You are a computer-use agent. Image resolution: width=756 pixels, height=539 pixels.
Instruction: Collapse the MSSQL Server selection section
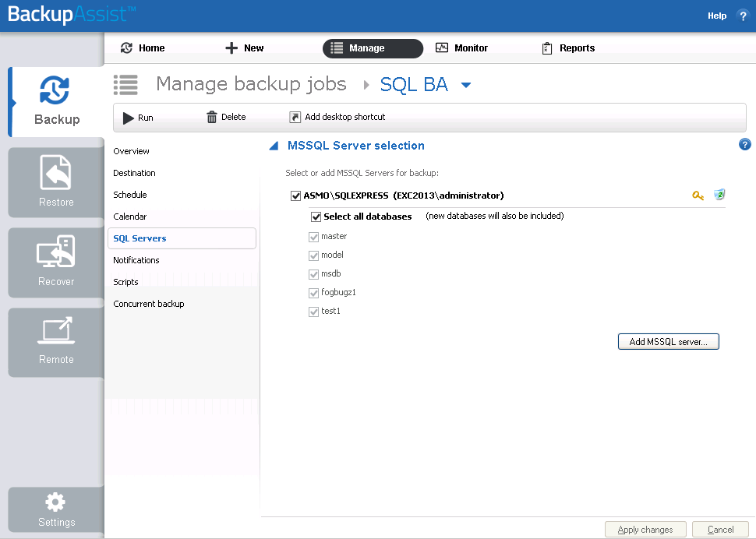click(x=274, y=146)
